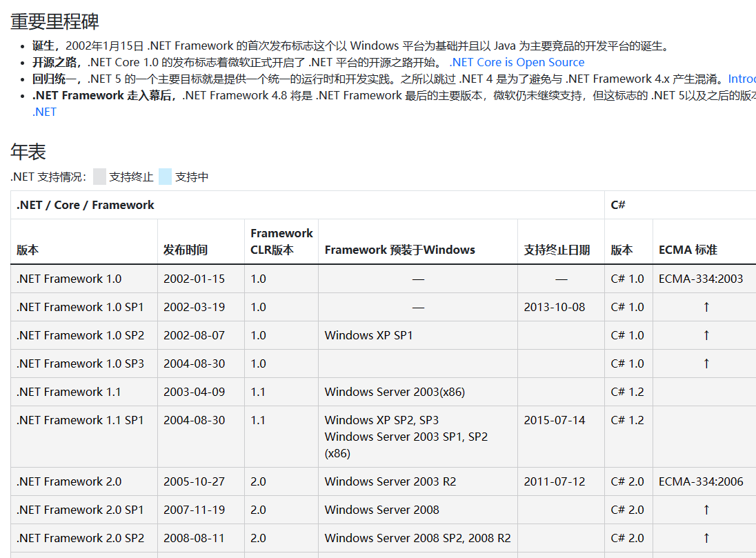Click the gray 支持终止 legend swatch
756x558 pixels.
click(99, 177)
